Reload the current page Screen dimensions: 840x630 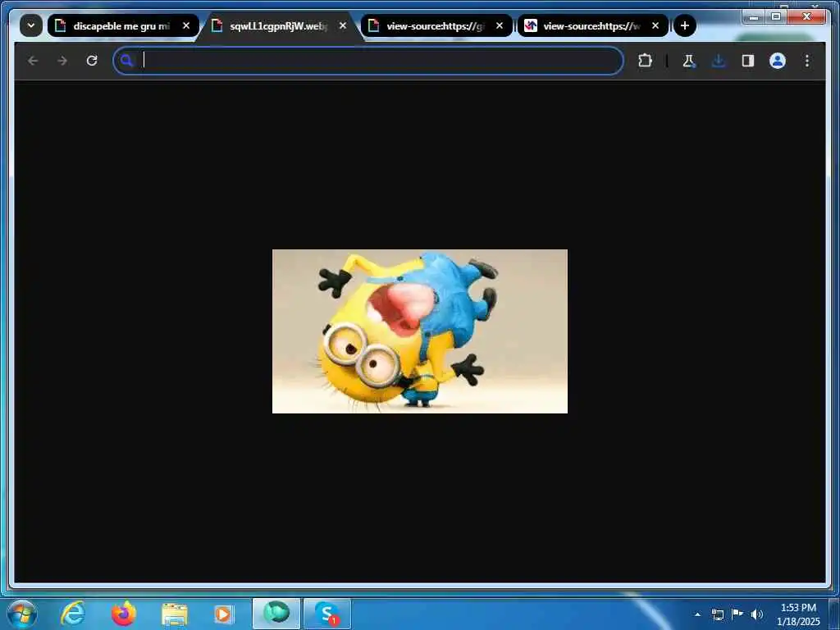(92, 61)
